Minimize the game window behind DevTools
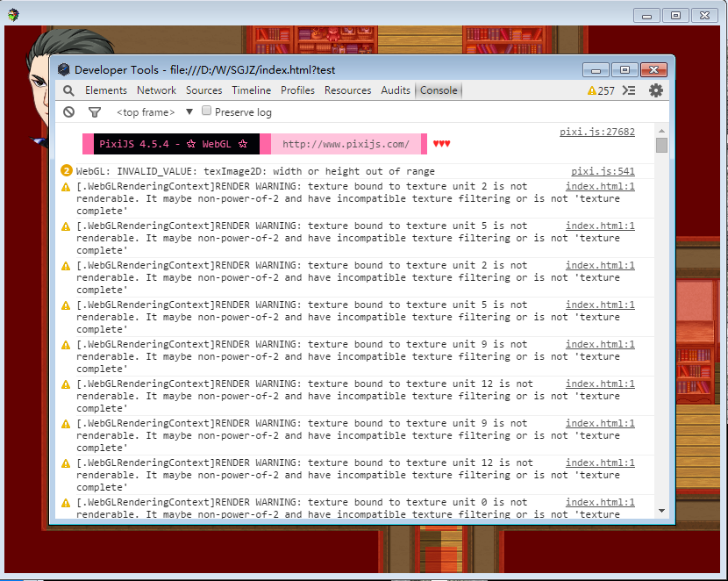The height and width of the screenshot is (581, 728). 646,16
